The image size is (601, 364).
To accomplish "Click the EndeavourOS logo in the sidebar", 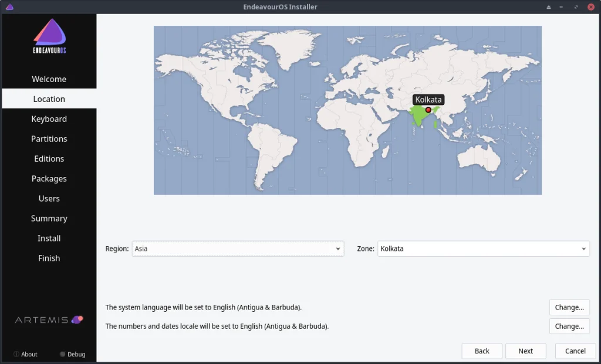I will click(49, 36).
